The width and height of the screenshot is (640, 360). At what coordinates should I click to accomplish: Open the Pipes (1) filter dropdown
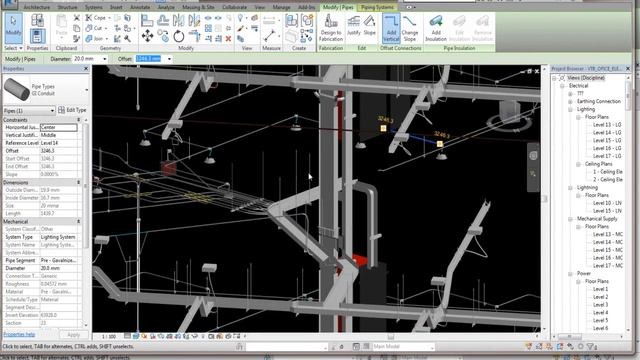click(x=52, y=111)
